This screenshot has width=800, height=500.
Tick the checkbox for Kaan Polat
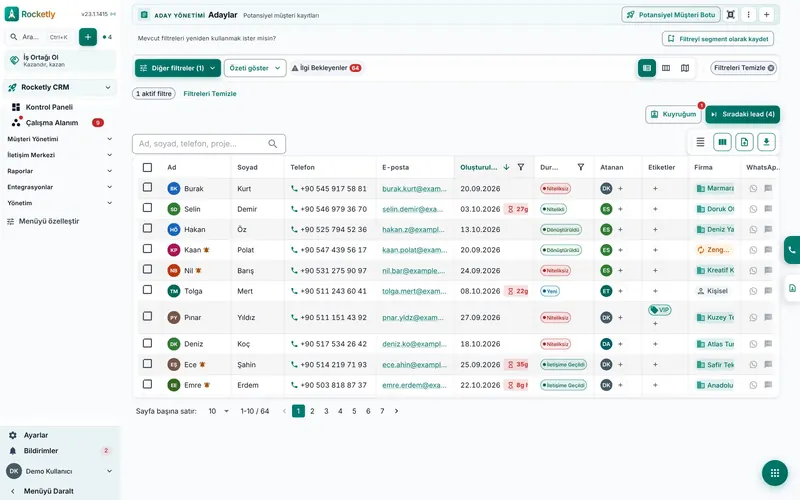coord(147,248)
